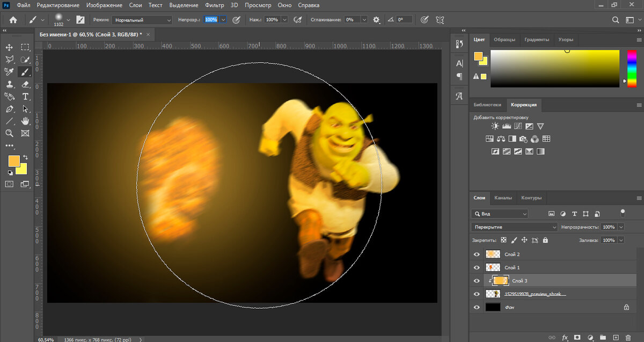644x342 pixels.
Task: Select the Brush tool in the toolbar
Action: 25,72
